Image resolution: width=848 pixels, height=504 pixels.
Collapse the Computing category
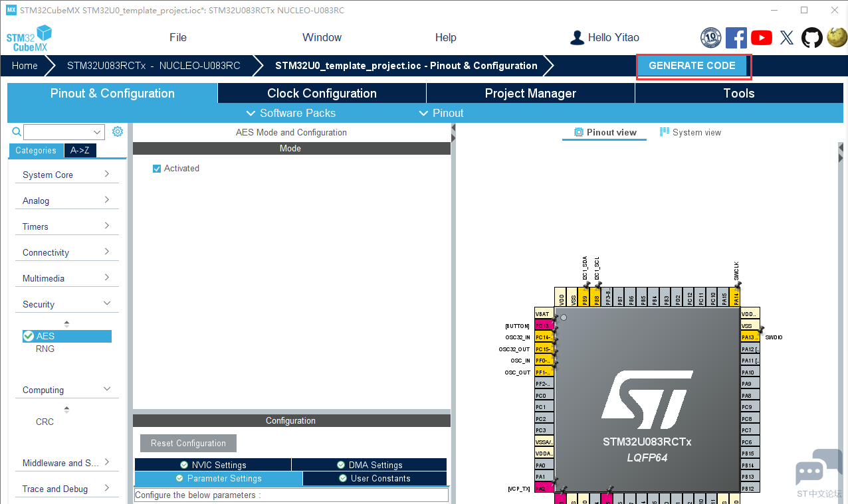point(66,390)
